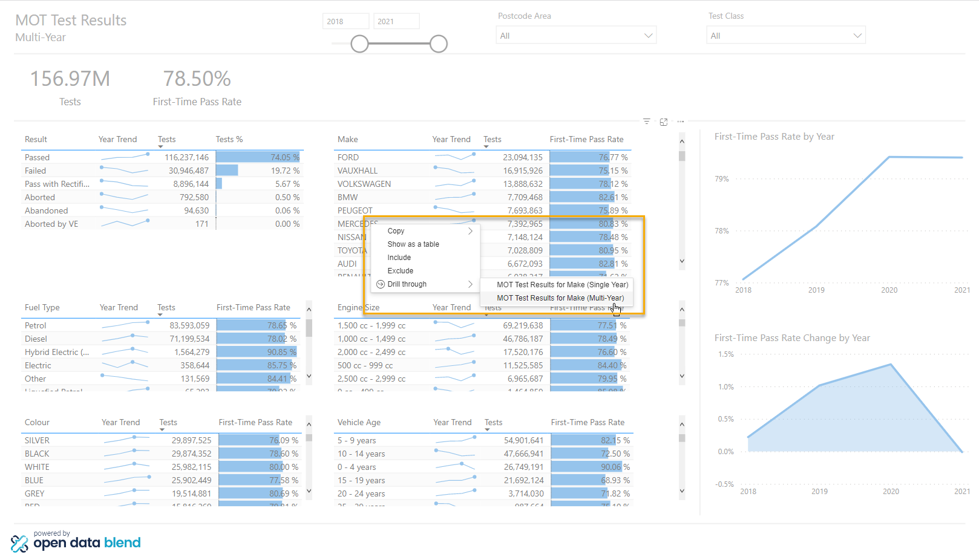Choose Exclude in the context menu

pos(425,271)
